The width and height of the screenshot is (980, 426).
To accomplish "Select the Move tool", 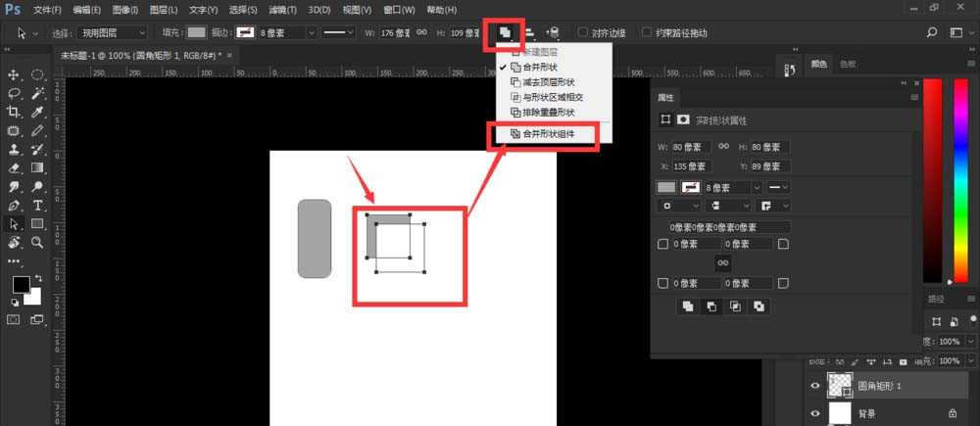I will [15, 75].
